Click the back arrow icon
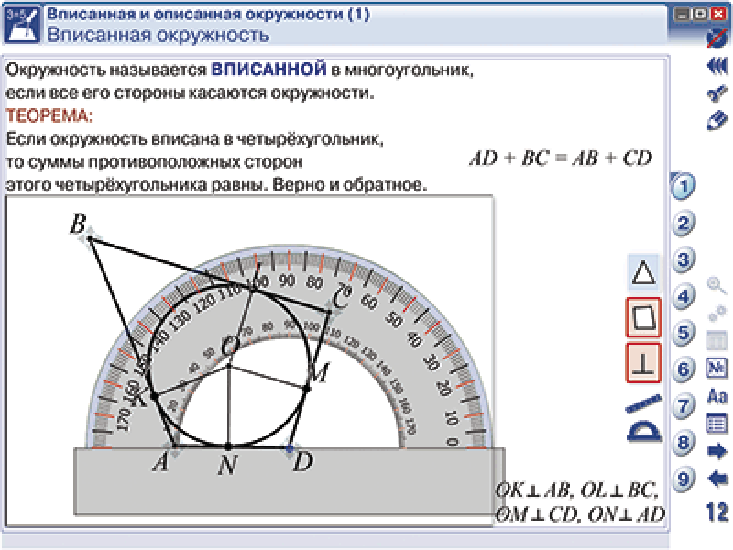The width and height of the screenshot is (733, 550). point(717,479)
